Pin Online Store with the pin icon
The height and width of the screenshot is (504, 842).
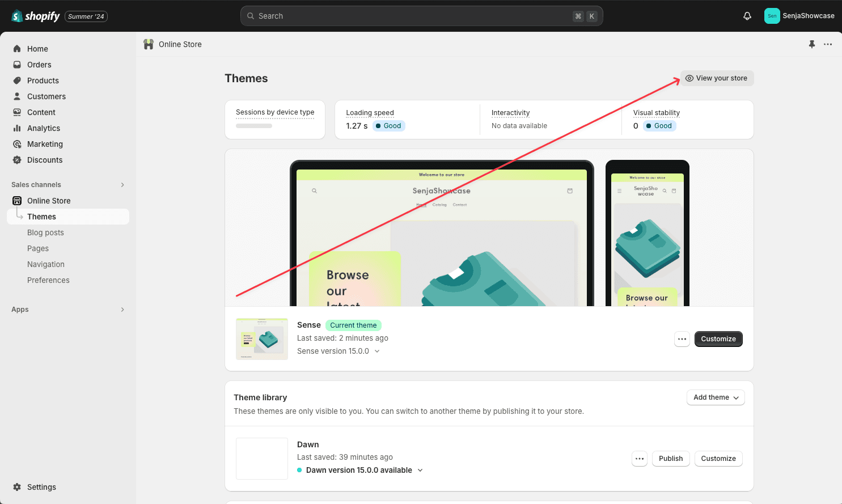(812, 44)
